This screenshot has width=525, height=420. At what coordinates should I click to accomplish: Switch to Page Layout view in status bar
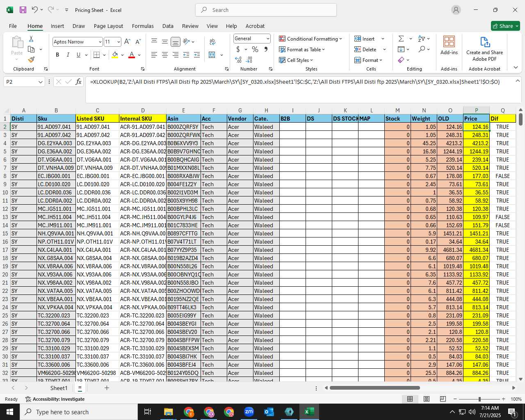click(x=427, y=399)
